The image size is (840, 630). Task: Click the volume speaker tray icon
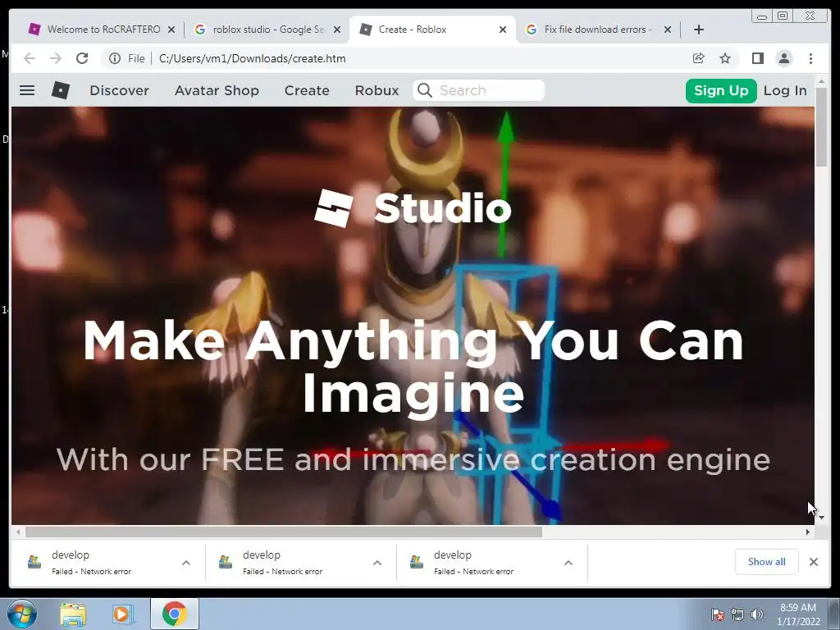(x=756, y=614)
